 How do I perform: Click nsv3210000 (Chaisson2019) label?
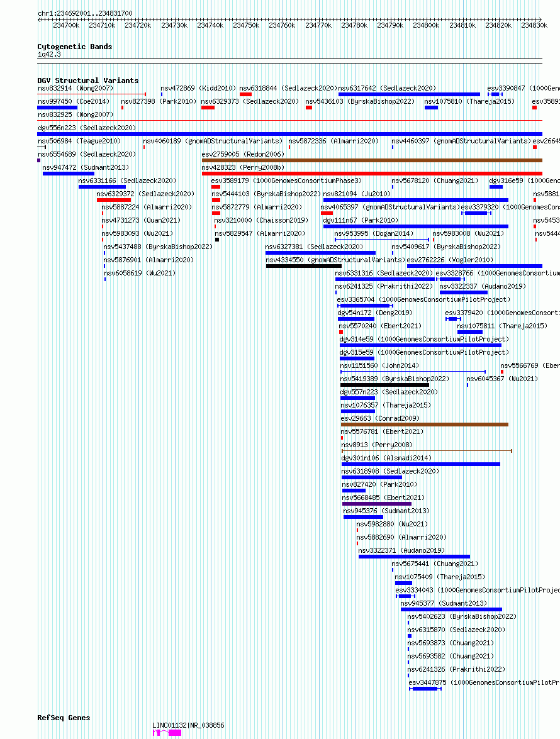(261, 220)
